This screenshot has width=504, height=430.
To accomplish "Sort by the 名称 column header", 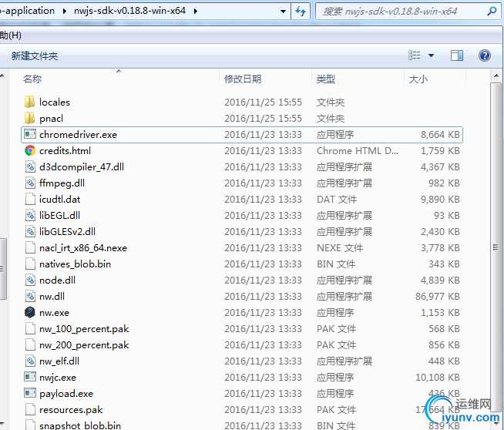I will point(32,79).
